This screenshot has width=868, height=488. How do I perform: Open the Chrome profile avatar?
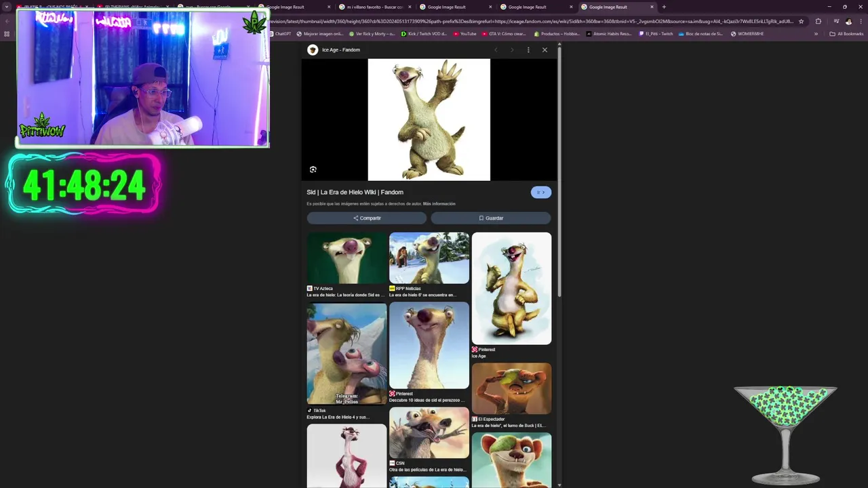pos(848,21)
